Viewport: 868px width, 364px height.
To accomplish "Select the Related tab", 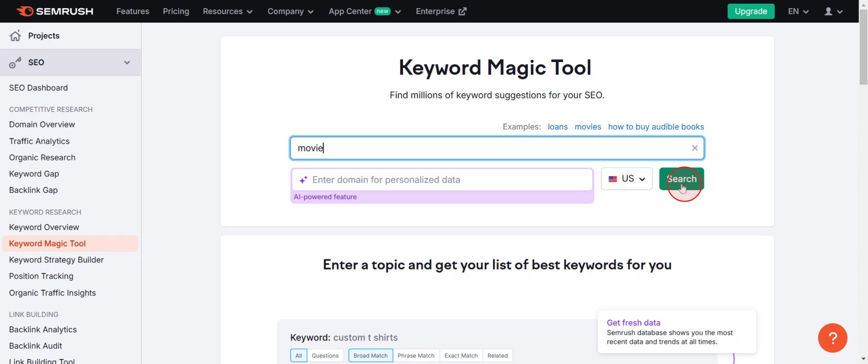I will (x=497, y=356).
